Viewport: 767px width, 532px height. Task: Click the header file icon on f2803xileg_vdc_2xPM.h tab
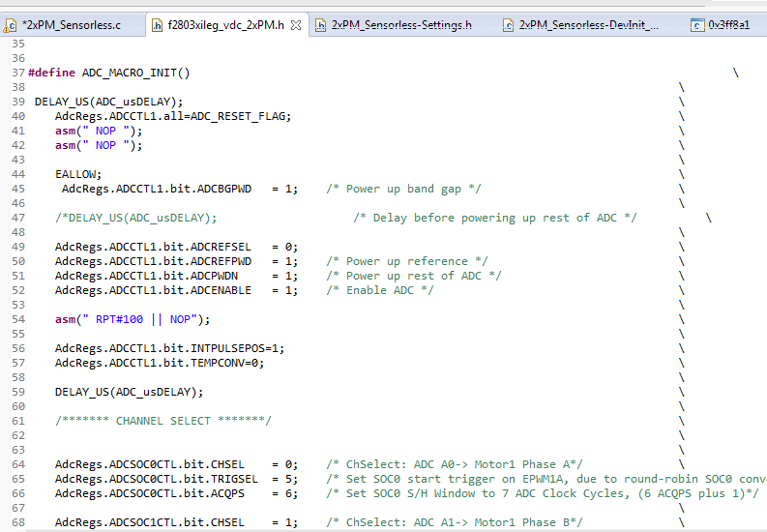(x=157, y=25)
